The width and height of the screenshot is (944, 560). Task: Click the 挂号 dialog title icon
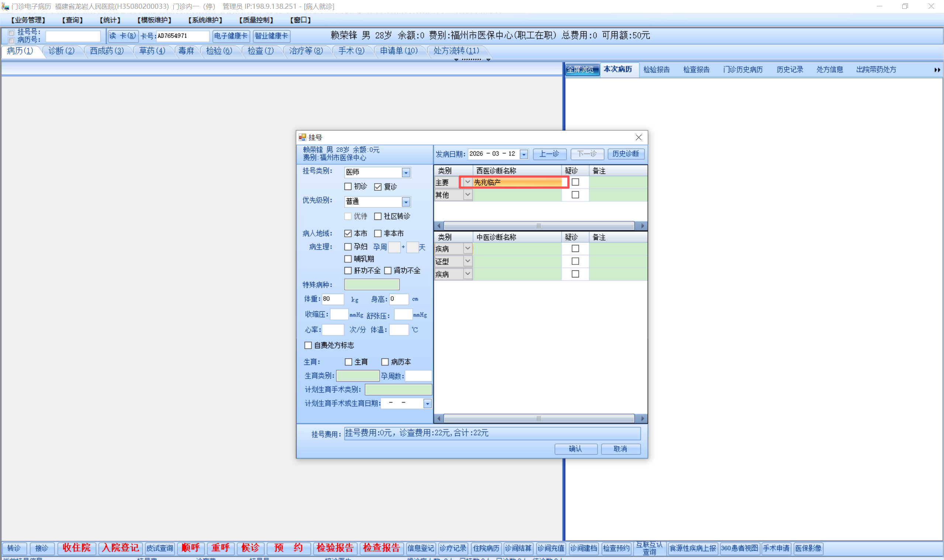pyautogui.click(x=302, y=137)
